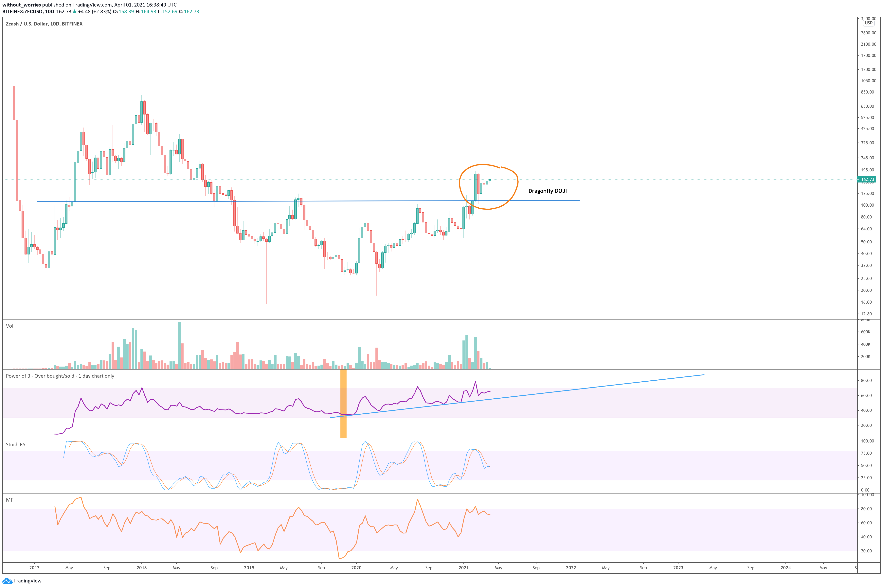This screenshot has height=588, width=883.
Task: Click the 50.00 price axis label
Action: click(x=867, y=242)
